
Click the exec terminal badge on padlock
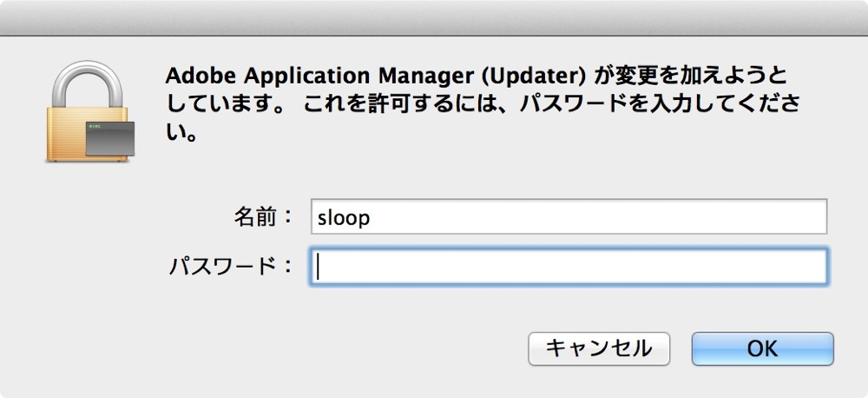pyautogui.click(x=109, y=138)
